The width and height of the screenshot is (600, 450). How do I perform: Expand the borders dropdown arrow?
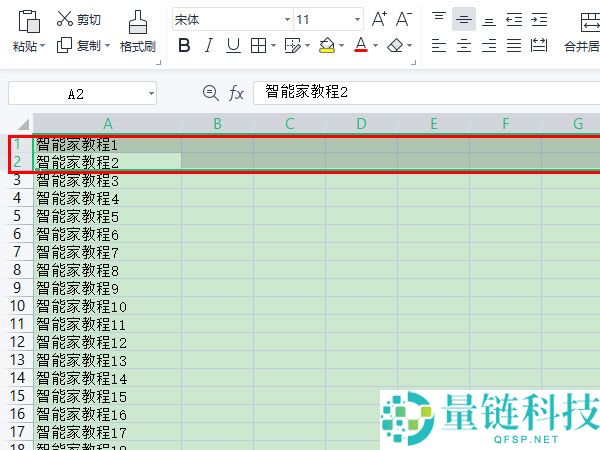pos(273,46)
